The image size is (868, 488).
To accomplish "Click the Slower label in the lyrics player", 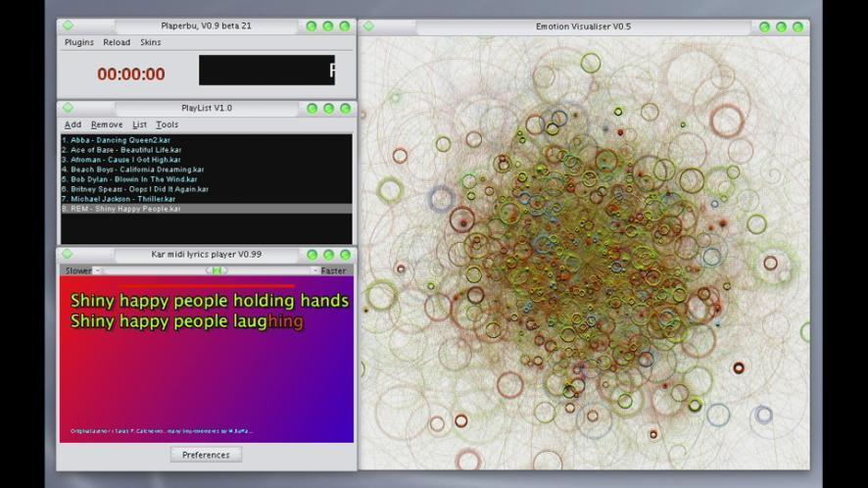I will 78,270.
